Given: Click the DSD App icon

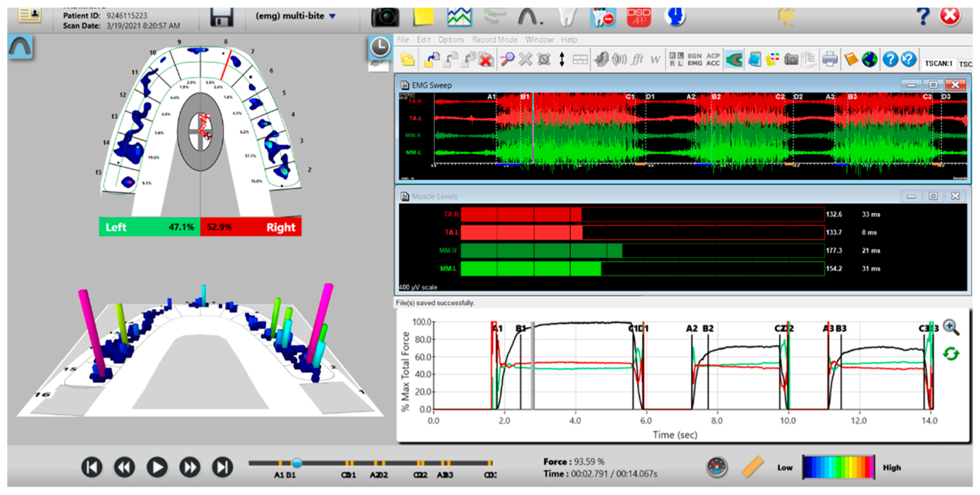Looking at the screenshot, I should point(639,17).
